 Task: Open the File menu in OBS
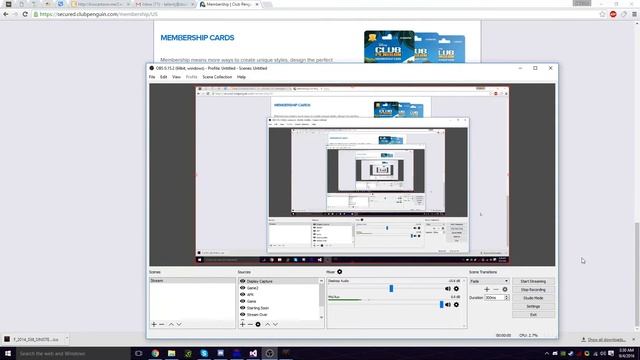pos(152,77)
